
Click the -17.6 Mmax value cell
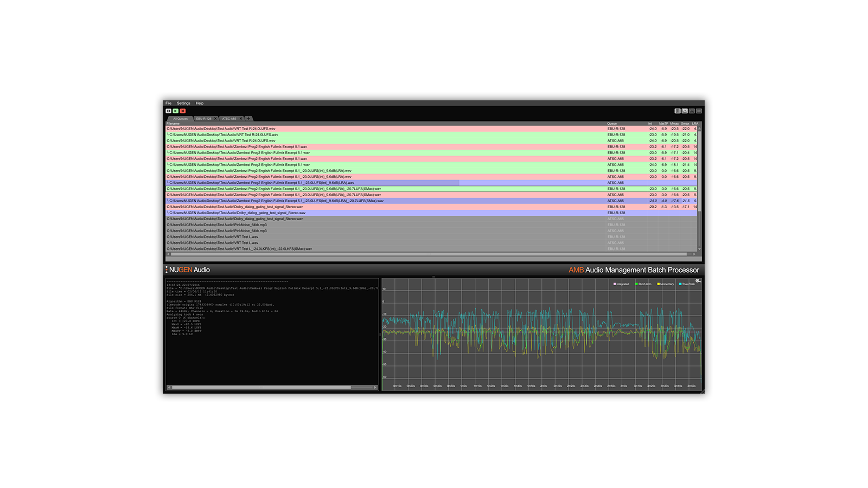tap(674, 201)
